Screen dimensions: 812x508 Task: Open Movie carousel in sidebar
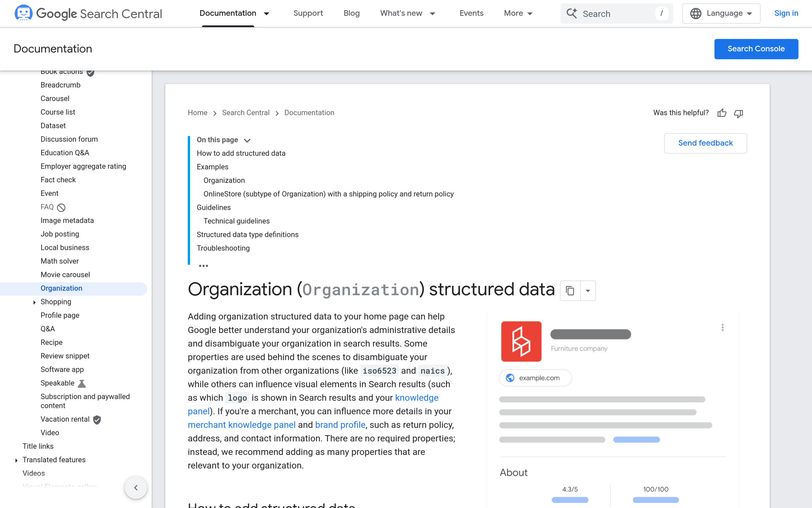(65, 275)
